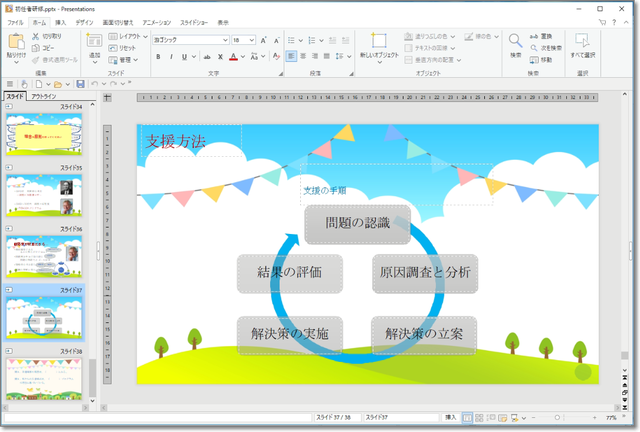Image resolution: width=640 pixels, height=432 pixels.
Task: Click the save floppy disk icon
Action: (80, 84)
